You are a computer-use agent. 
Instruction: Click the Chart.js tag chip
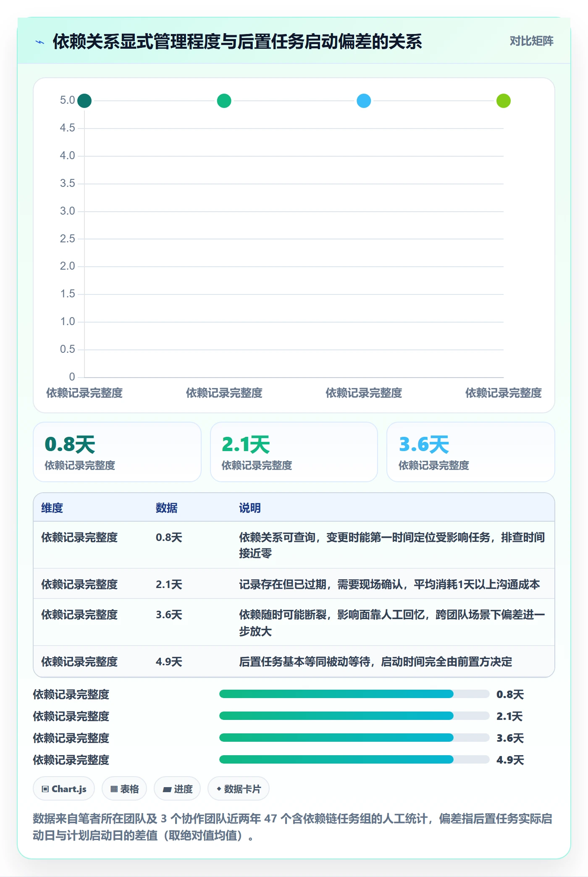click(64, 789)
